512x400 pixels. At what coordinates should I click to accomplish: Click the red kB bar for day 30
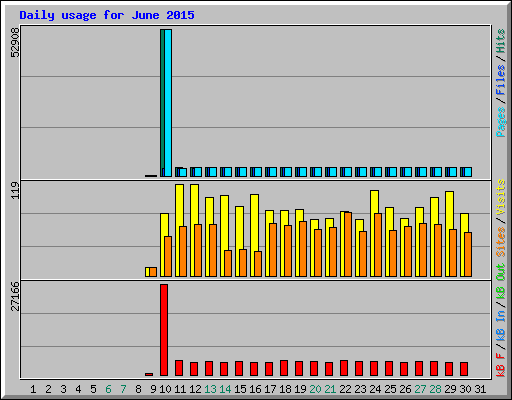coord(464,369)
